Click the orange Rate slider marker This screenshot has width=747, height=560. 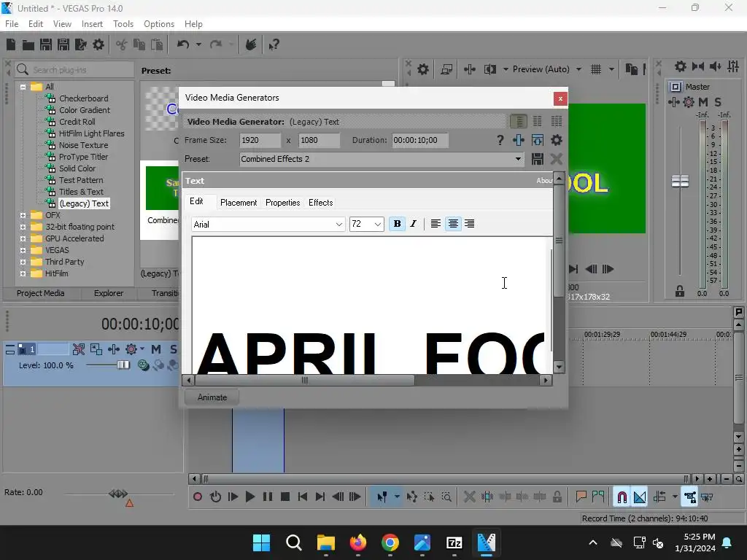coord(129,503)
